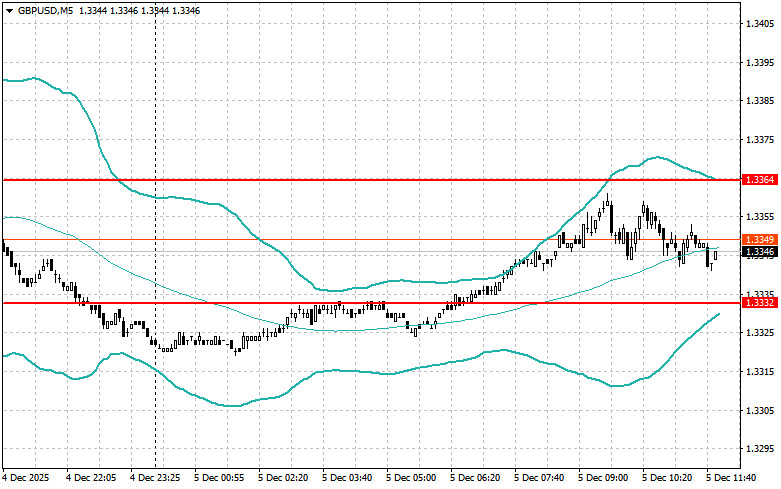Click the 1.3355 price axis label
The image size is (781, 489).
tap(760, 217)
